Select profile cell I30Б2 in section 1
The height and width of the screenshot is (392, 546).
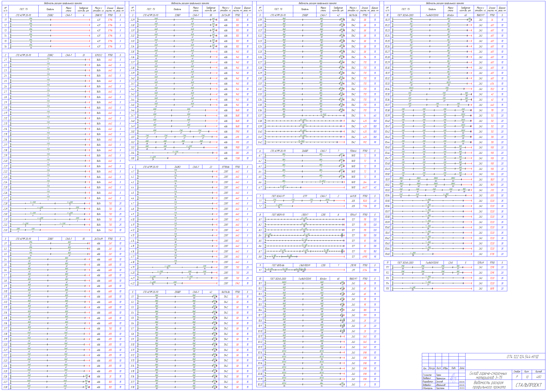pyautogui.click(x=50, y=15)
